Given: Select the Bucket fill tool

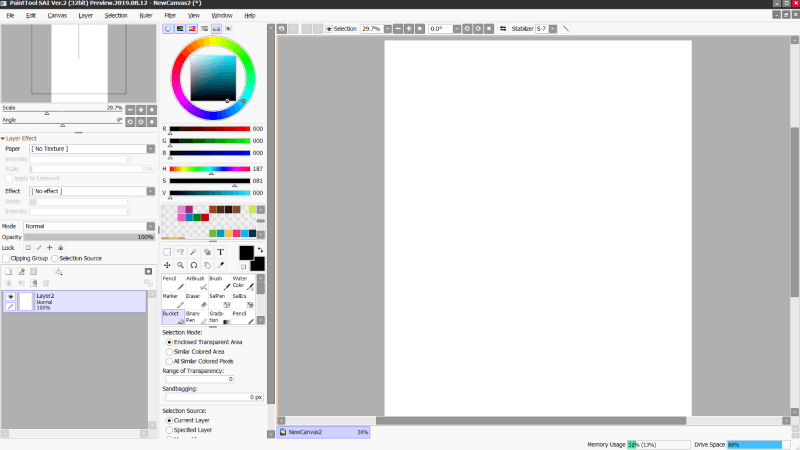Looking at the screenshot, I should tap(172, 316).
